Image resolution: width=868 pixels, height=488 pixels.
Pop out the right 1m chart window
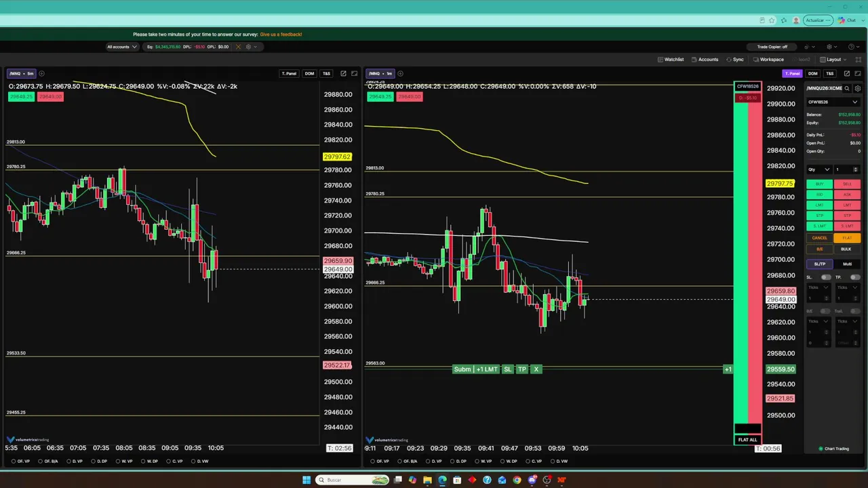tap(846, 73)
